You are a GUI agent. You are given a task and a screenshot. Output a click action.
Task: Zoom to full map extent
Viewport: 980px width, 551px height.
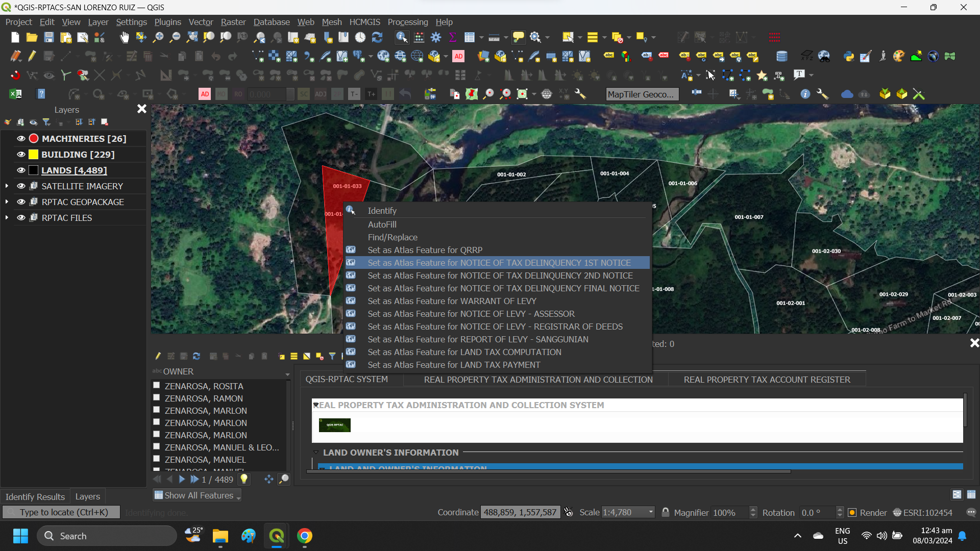[192, 37]
